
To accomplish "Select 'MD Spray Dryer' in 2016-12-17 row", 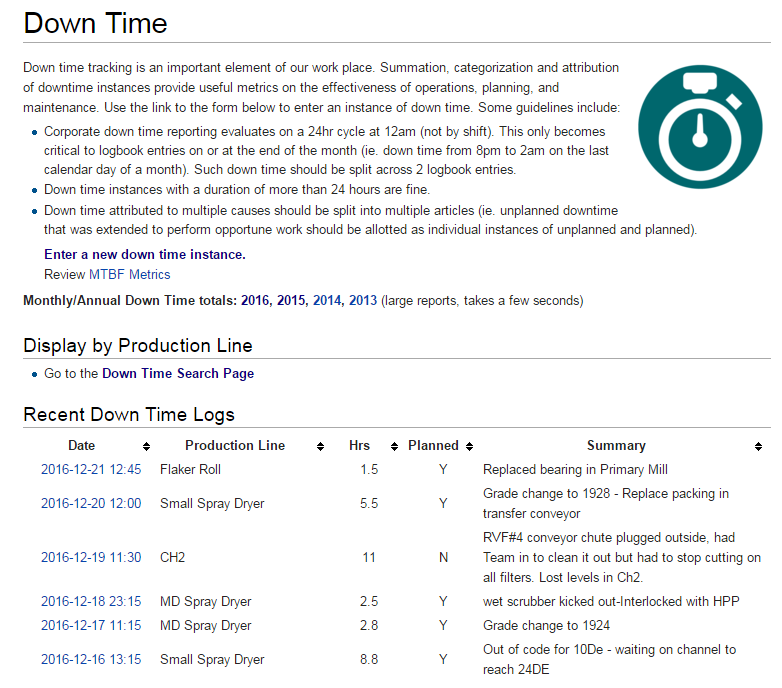I will coord(205,626).
